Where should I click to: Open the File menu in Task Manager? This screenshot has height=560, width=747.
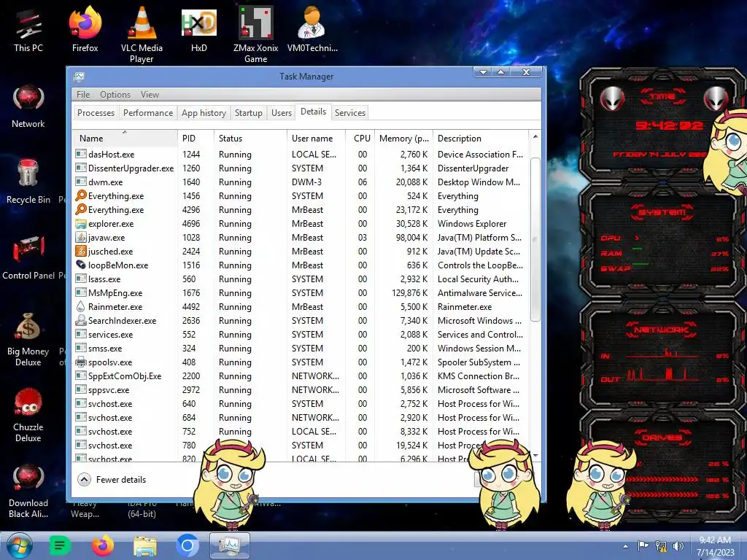point(83,94)
